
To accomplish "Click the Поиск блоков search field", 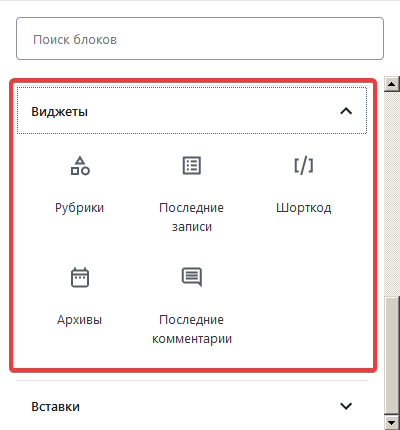I will coord(200,39).
